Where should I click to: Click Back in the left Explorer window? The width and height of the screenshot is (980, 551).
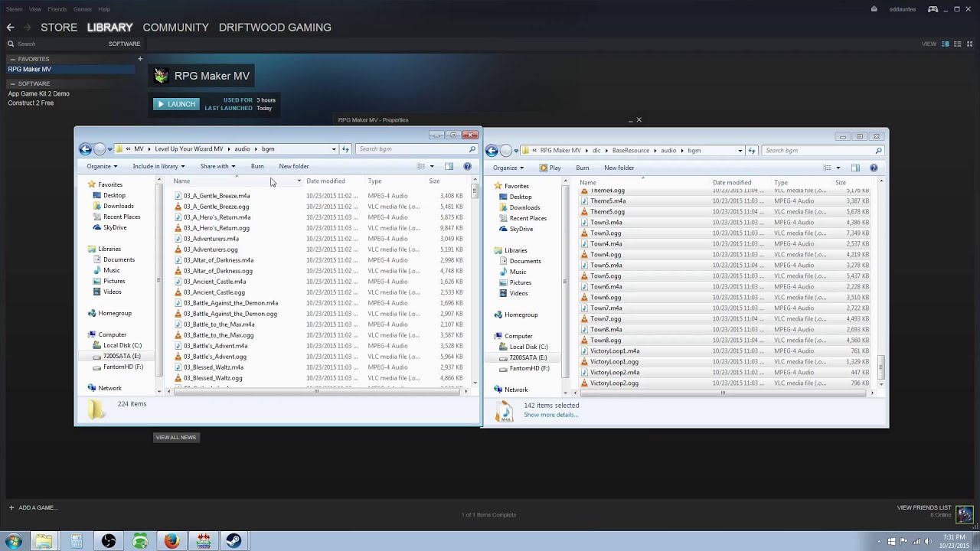tap(86, 149)
